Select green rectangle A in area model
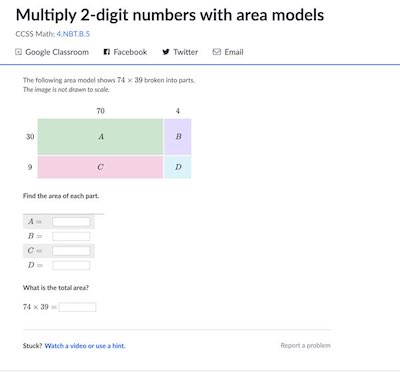 coord(100,137)
